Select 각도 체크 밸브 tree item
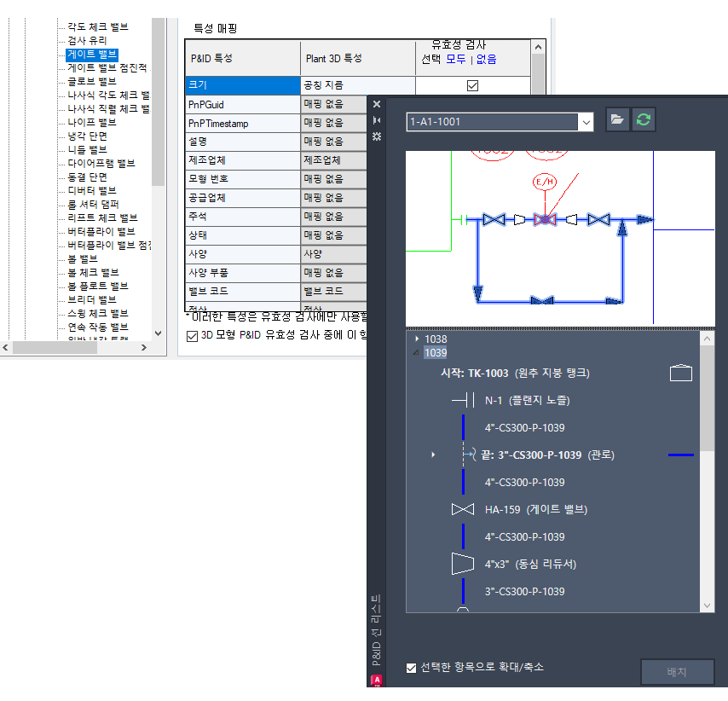728x701 pixels. [x=98, y=27]
